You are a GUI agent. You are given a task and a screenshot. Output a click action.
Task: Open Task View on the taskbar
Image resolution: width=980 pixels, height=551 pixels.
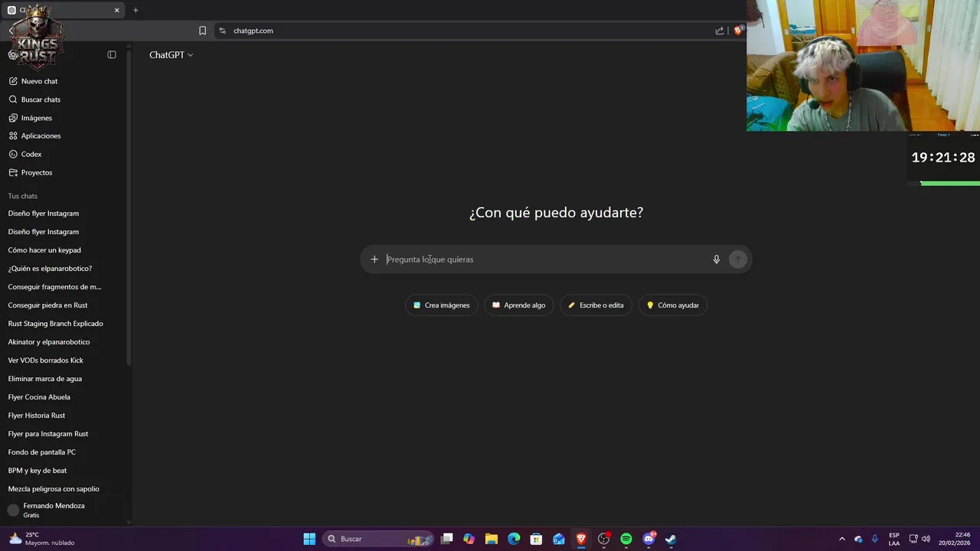[x=447, y=539]
